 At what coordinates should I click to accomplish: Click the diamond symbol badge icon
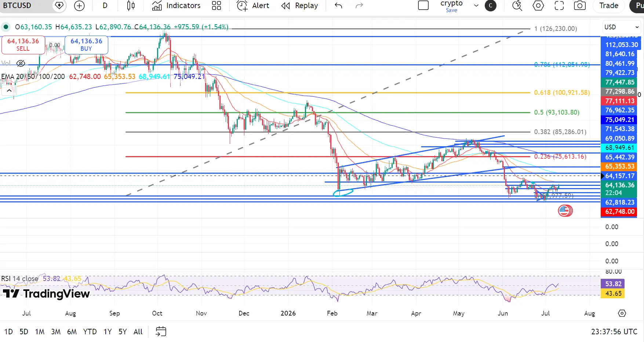[x=59, y=6]
